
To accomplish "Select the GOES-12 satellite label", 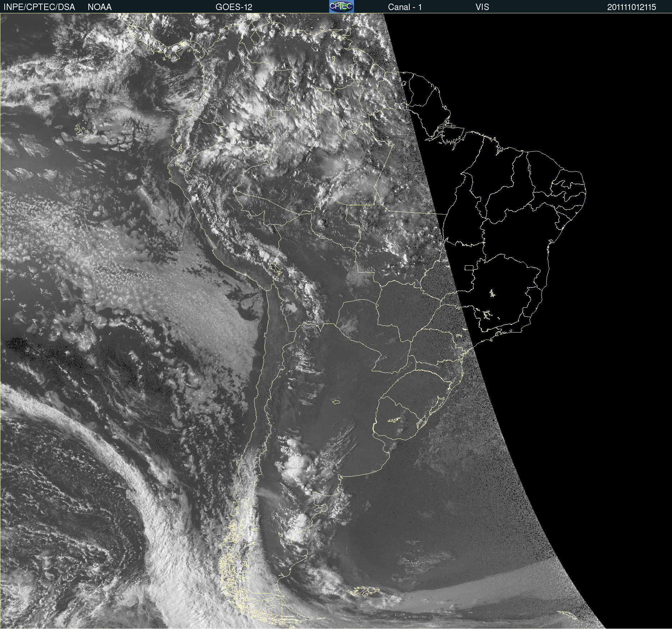I will click(234, 7).
